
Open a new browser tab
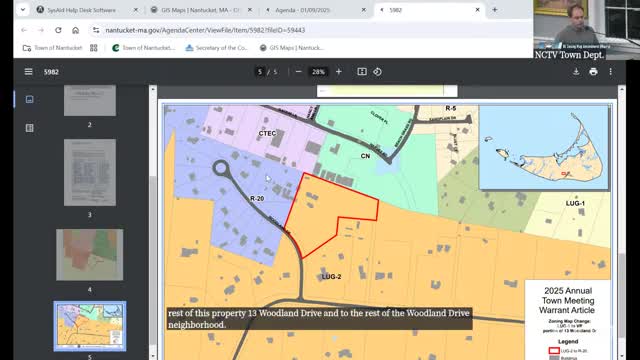(495, 10)
